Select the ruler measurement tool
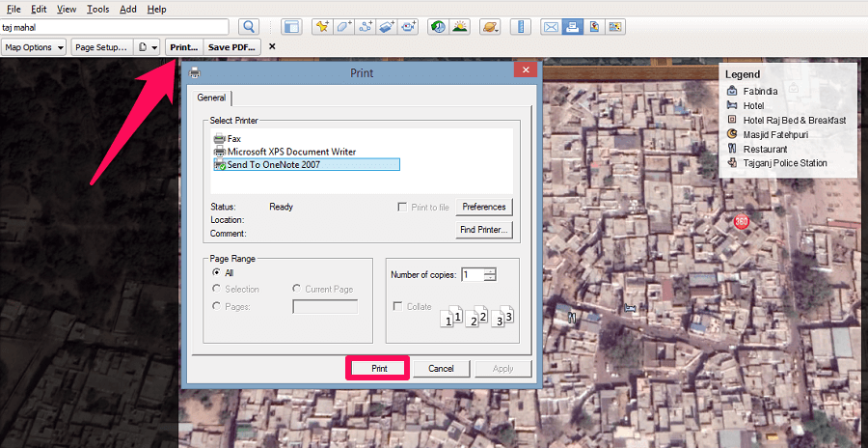 click(521, 27)
